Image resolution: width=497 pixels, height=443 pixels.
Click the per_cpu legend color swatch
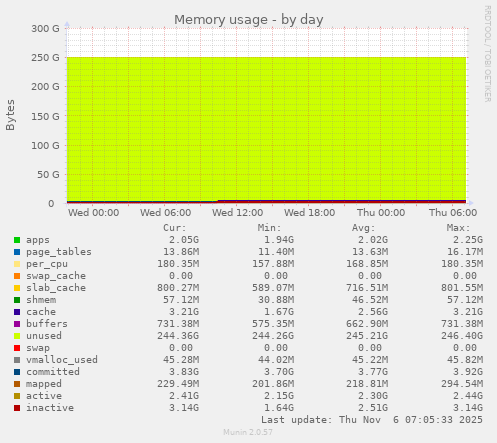(x=17, y=264)
